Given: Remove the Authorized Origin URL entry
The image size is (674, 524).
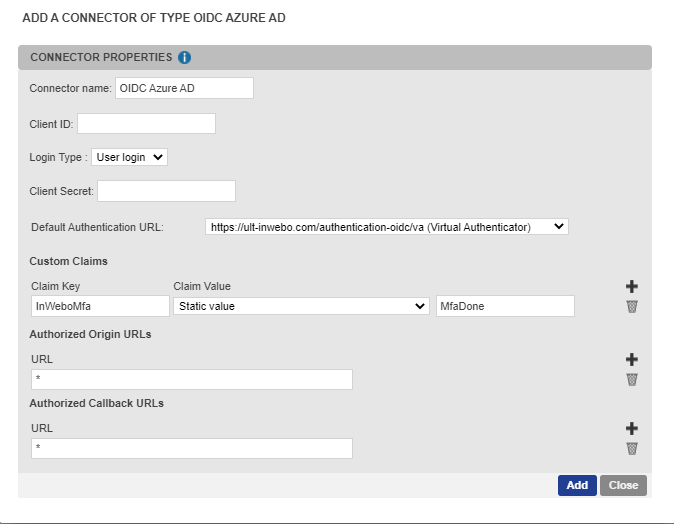Looking at the screenshot, I should 632,379.
